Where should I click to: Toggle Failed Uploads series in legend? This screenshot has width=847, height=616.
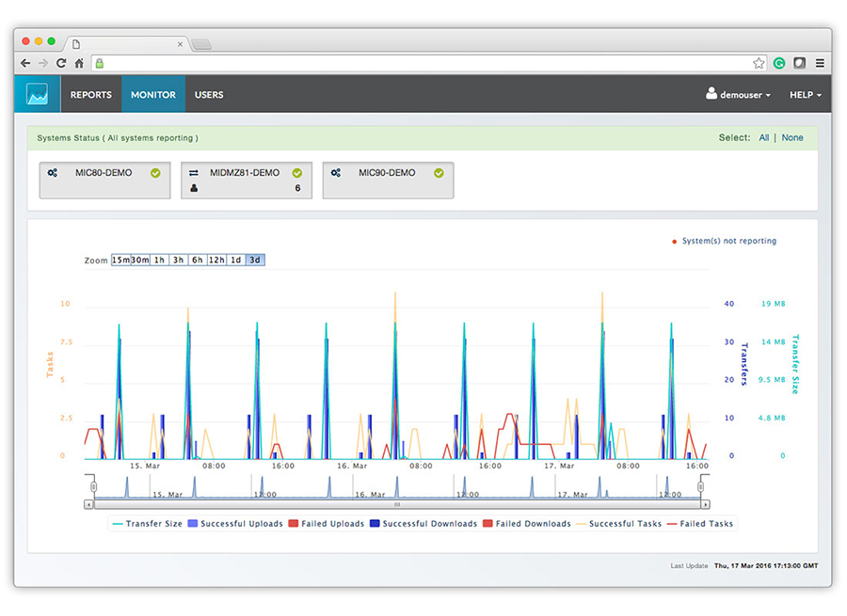[x=327, y=523]
